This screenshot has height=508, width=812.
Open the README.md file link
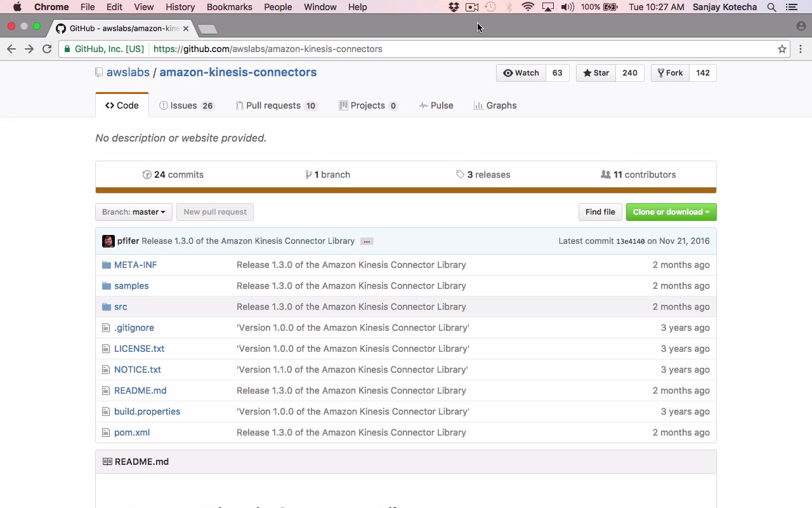(140, 391)
